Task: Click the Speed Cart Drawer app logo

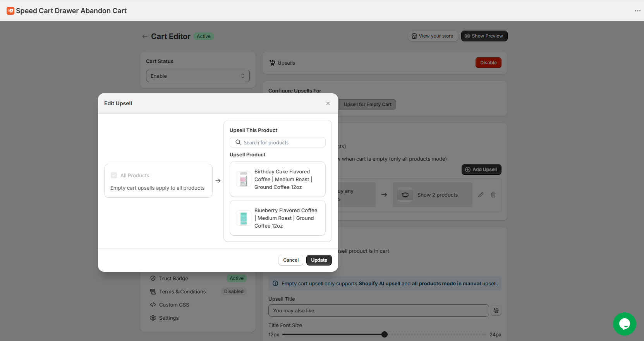Action: coord(10,11)
